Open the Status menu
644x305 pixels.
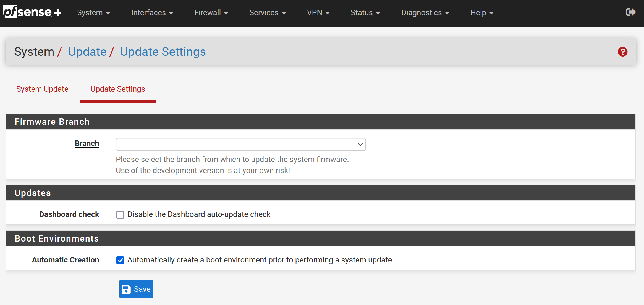[365, 13]
